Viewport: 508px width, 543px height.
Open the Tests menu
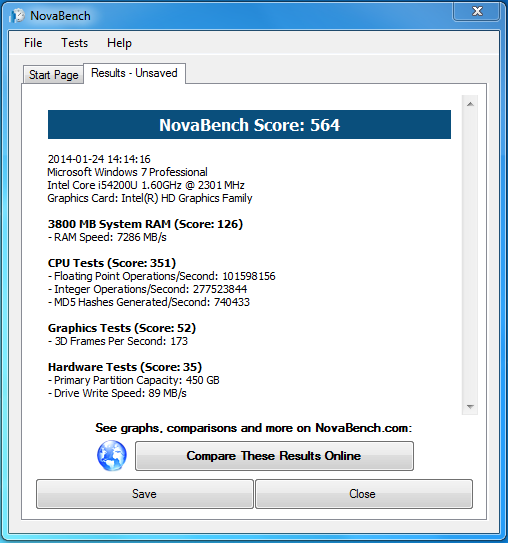[x=74, y=43]
